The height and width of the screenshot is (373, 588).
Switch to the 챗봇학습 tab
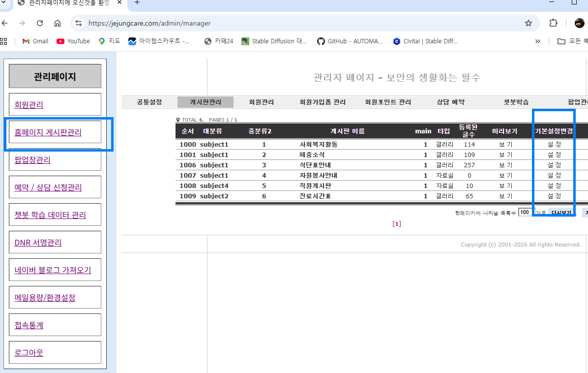pos(516,102)
